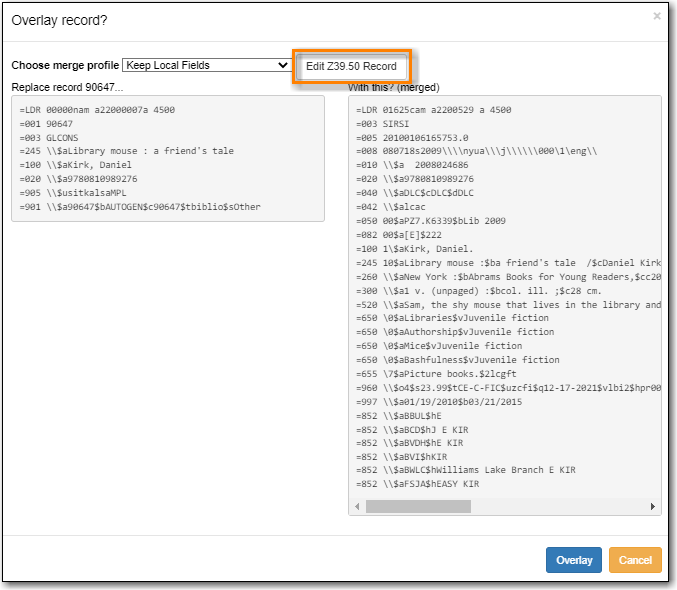The image size is (677, 590).
Task: Click the =260 New York Abrams Books line
Action: (x=508, y=277)
